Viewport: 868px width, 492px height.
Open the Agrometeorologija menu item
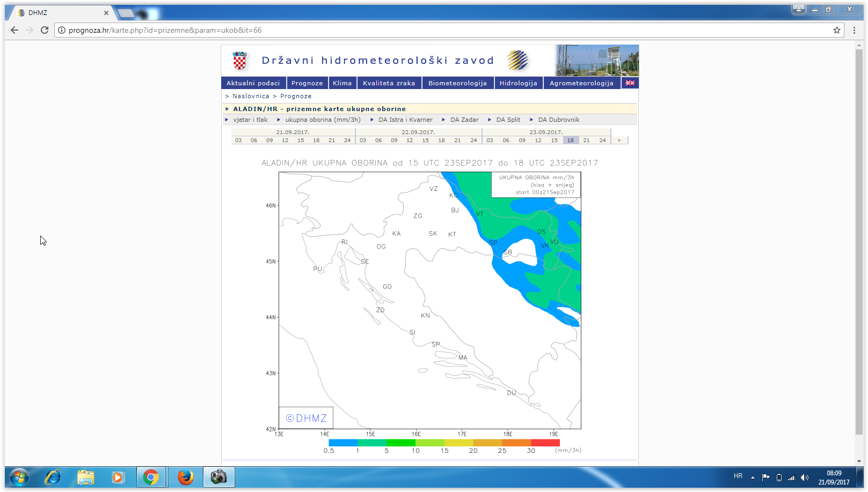point(581,83)
